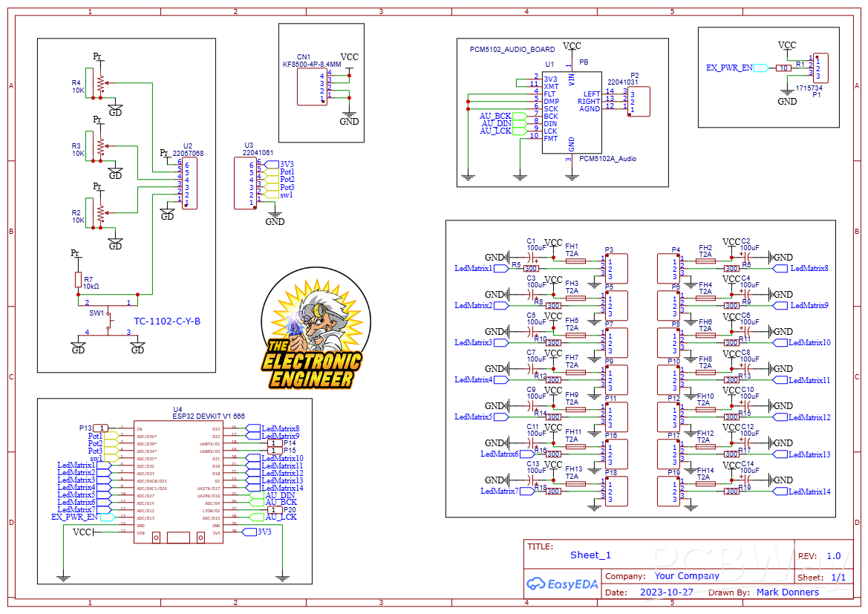Click the P3 three-pin connector
Viewport: 868px width, 614px height.
point(617,269)
